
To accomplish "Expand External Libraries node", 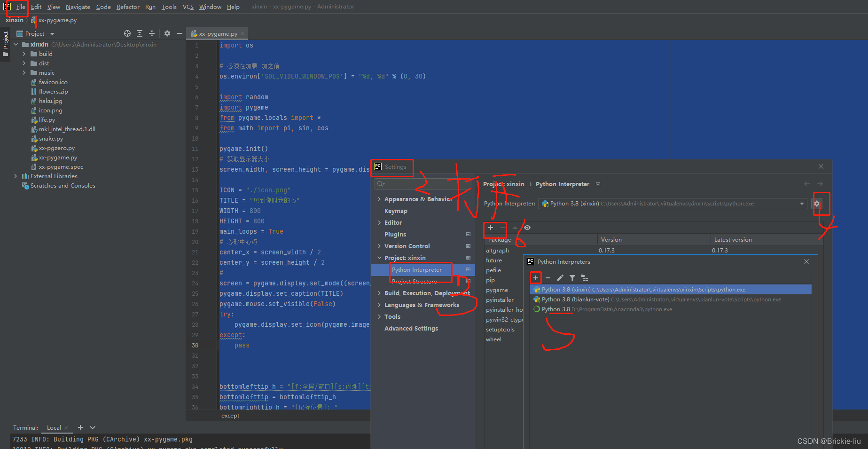I will point(16,176).
